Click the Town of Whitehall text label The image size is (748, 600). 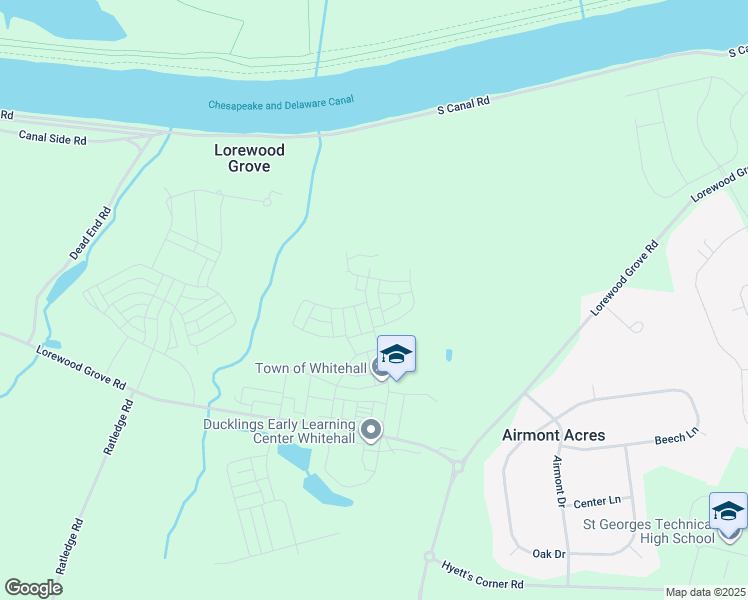[x=311, y=368]
